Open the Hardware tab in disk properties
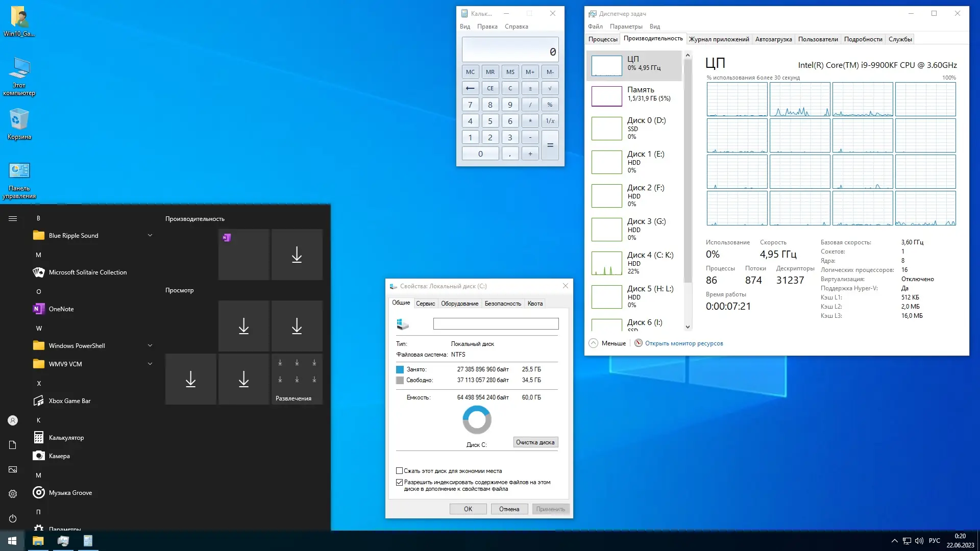The width and height of the screenshot is (980, 551). 459,304
